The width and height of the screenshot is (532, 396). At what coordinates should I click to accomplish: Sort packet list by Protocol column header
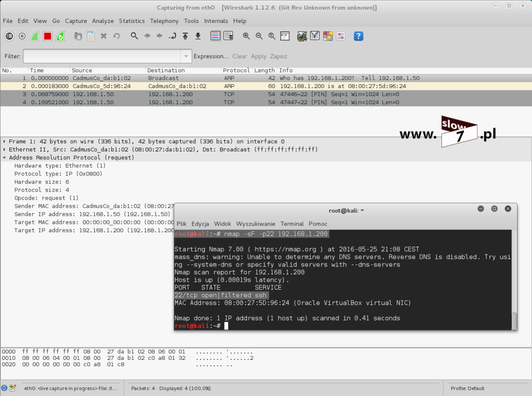tap(236, 70)
